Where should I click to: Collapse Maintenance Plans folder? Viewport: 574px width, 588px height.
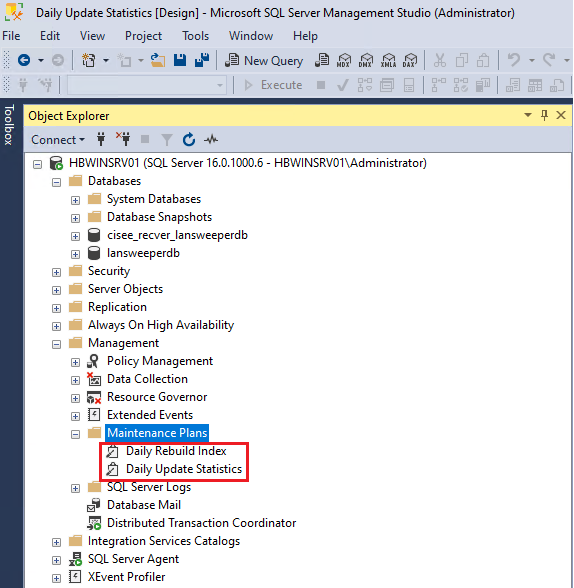point(75,434)
